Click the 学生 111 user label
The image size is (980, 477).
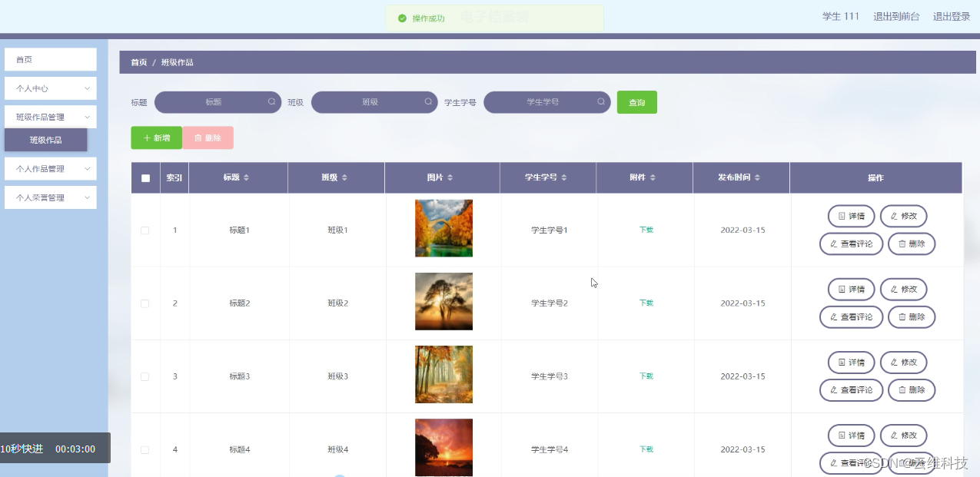(x=841, y=16)
